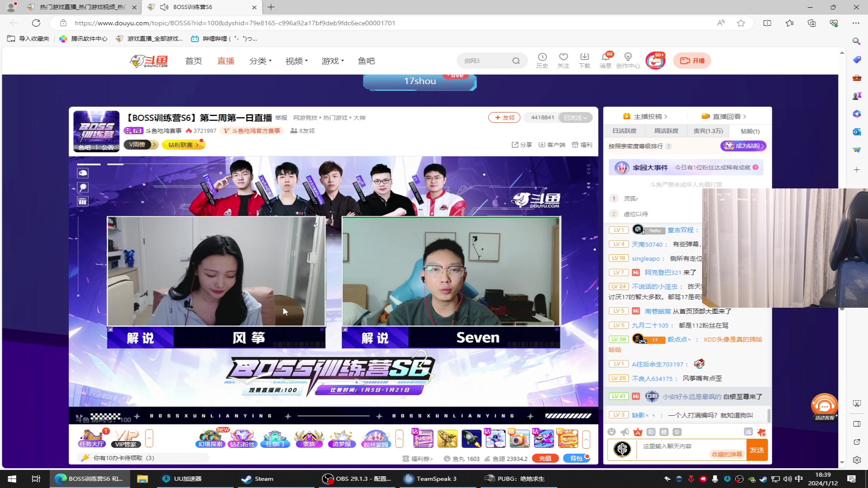Open the 粉丝家园 icon
Screen dimensions: 868x488
(376, 438)
